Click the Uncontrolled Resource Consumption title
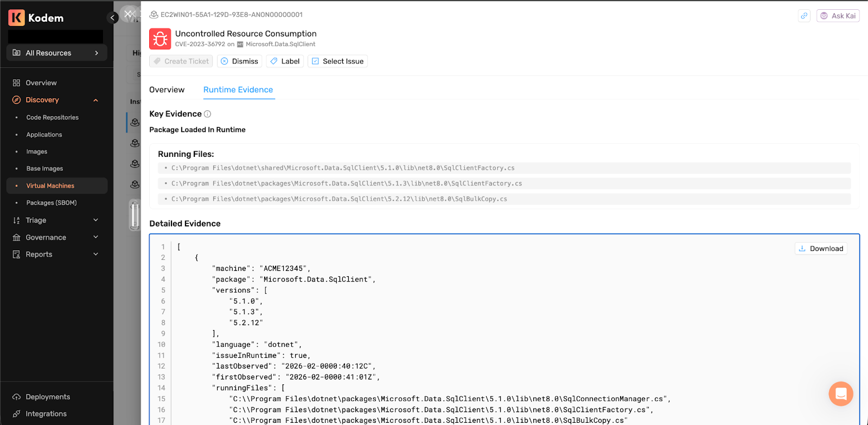 [x=246, y=34]
